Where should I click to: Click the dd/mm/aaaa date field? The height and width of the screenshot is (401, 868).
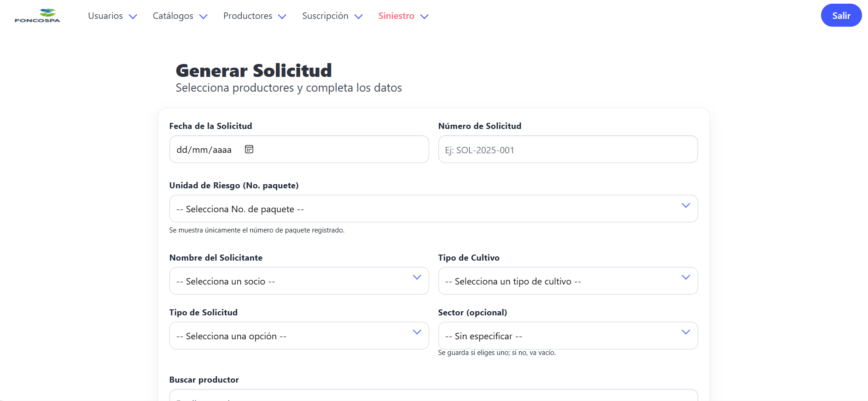point(205,149)
